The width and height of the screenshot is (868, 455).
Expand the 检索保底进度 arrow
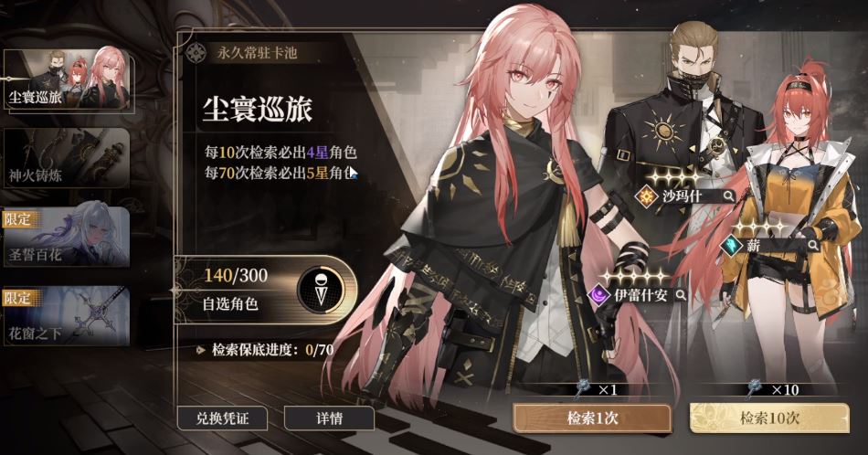[202, 350]
